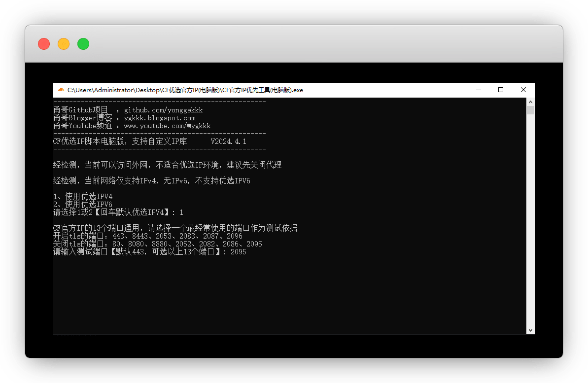
Task: Click the line '1、使用优选IPV4'
Action: point(83,197)
